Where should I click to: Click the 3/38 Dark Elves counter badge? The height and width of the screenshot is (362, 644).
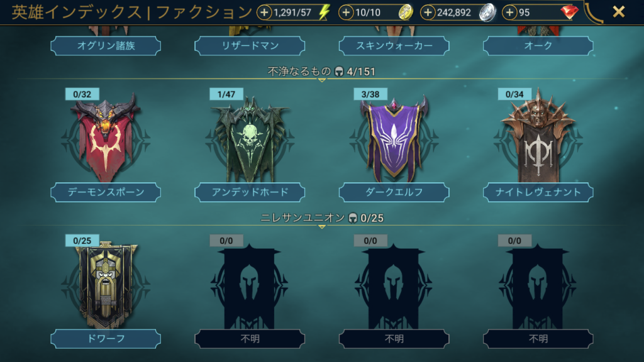[x=370, y=94]
